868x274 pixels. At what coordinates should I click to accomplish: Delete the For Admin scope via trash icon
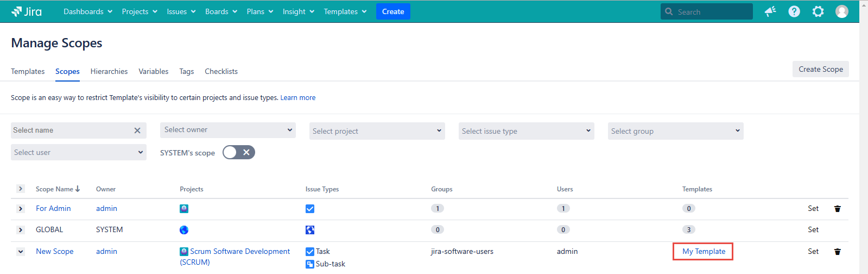838,209
